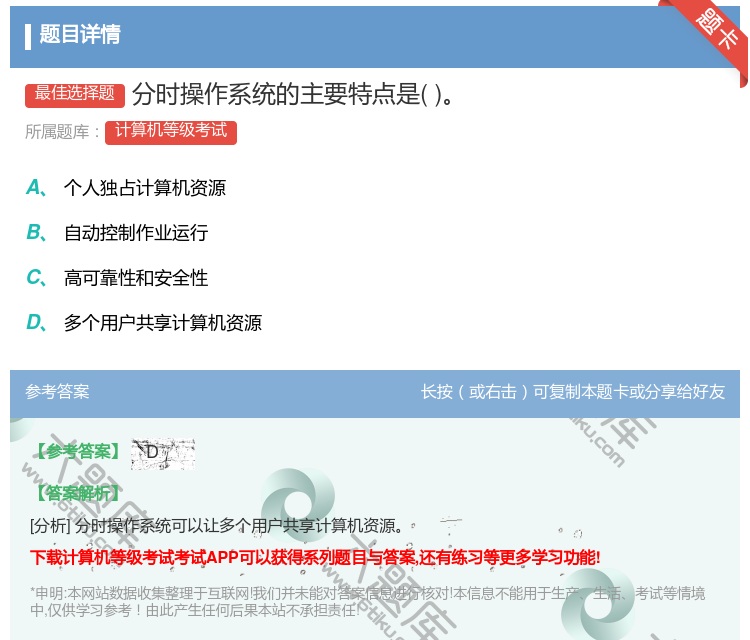Click the red 下载计算机等级考试考试APP promotion line
The height and width of the screenshot is (640, 750).
click(315, 557)
